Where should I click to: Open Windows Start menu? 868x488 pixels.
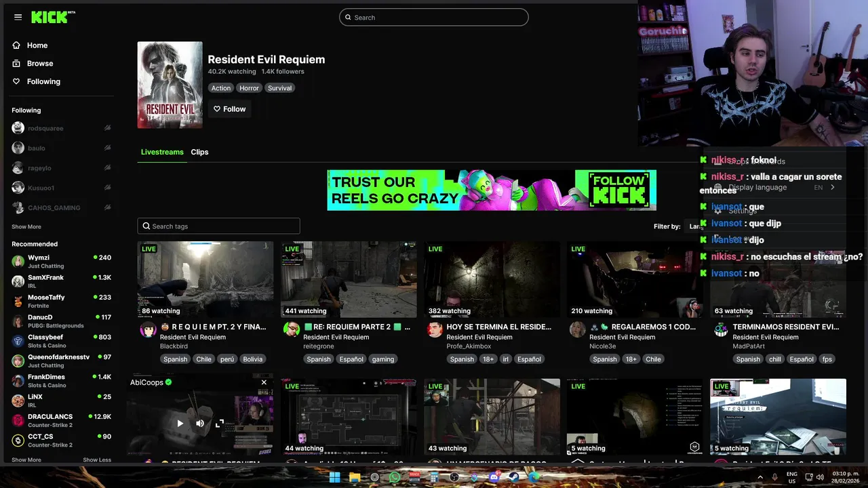tap(334, 477)
